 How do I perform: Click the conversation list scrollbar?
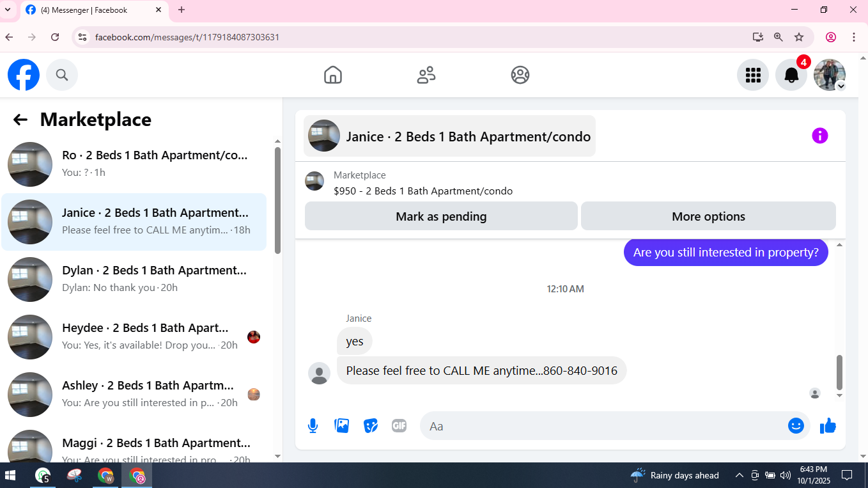point(277,200)
